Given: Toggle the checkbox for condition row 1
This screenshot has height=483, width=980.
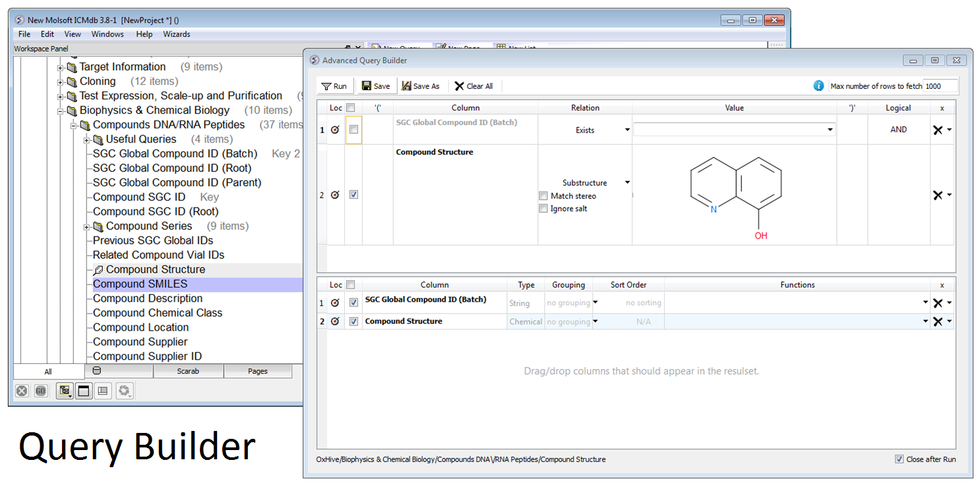Looking at the screenshot, I should coord(353,130).
